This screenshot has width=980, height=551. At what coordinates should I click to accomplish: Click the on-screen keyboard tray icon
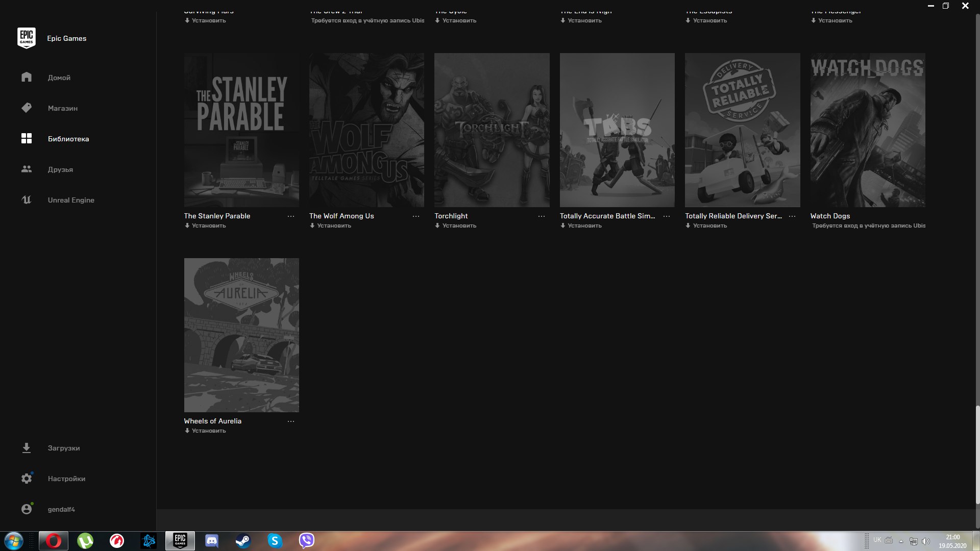[x=889, y=540]
